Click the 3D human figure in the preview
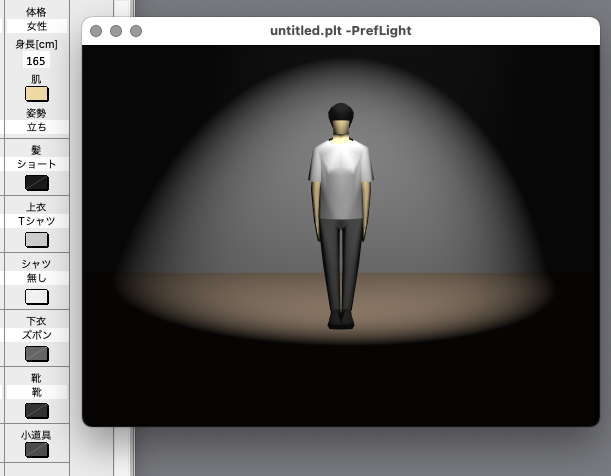 (341, 216)
